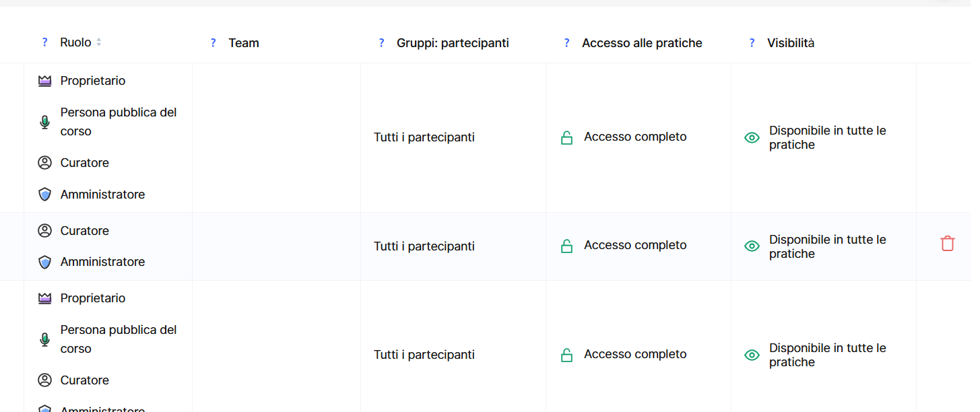
Task: Toggle the eye visibility icon in first row
Action: point(752,137)
